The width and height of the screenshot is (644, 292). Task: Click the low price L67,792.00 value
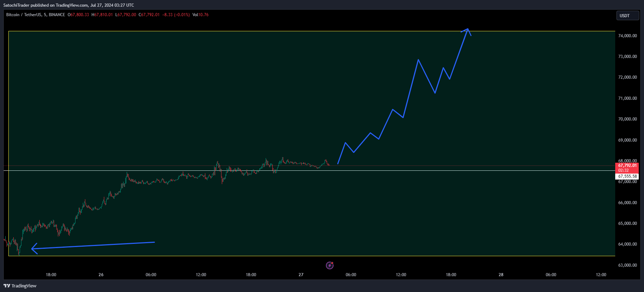click(x=126, y=15)
